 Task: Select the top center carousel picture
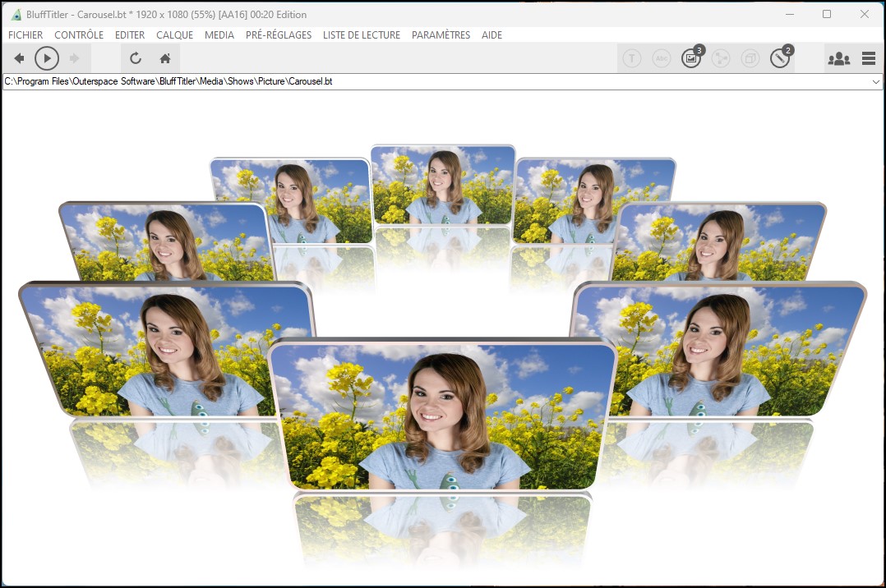[443, 185]
